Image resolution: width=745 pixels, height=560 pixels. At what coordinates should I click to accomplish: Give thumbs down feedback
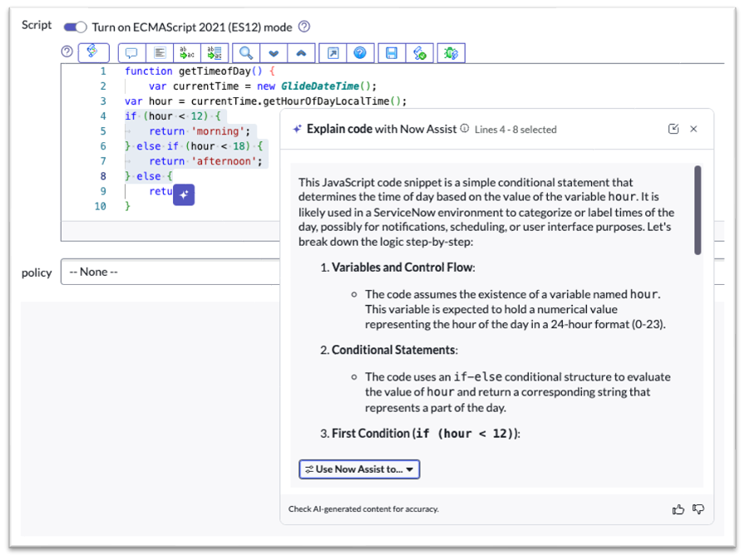click(x=698, y=509)
